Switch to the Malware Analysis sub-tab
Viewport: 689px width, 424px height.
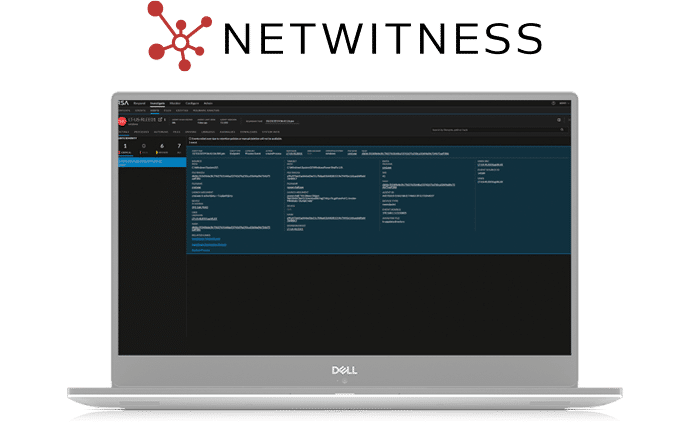coord(206,111)
